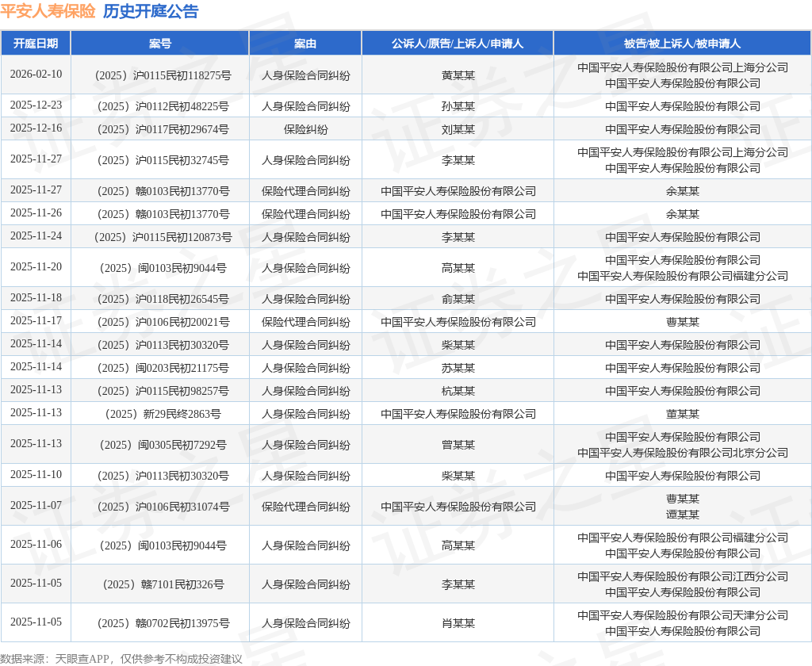The image size is (812, 666).
Task: Click plaintiff 肖某某 in last row
Action: tap(458, 623)
